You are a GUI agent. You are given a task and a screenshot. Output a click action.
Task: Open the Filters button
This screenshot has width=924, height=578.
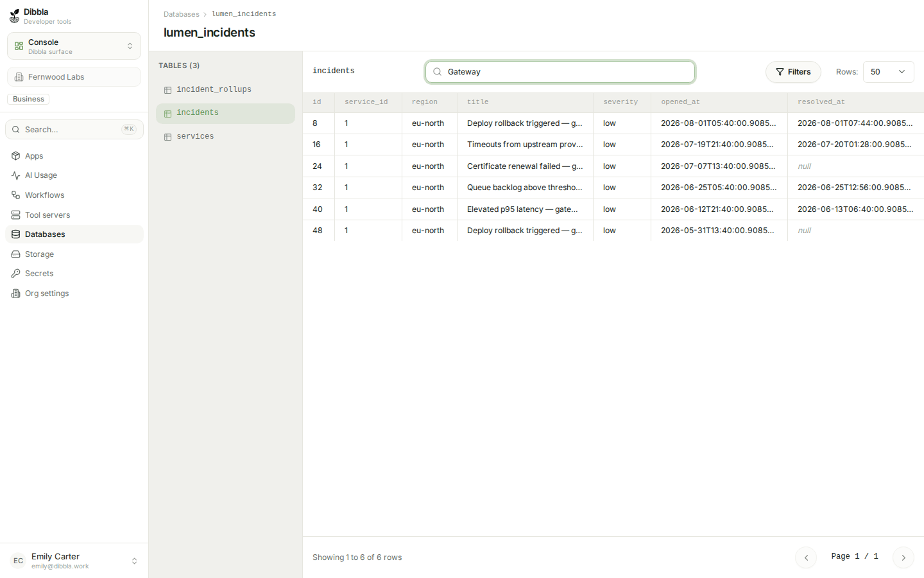(x=793, y=72)
